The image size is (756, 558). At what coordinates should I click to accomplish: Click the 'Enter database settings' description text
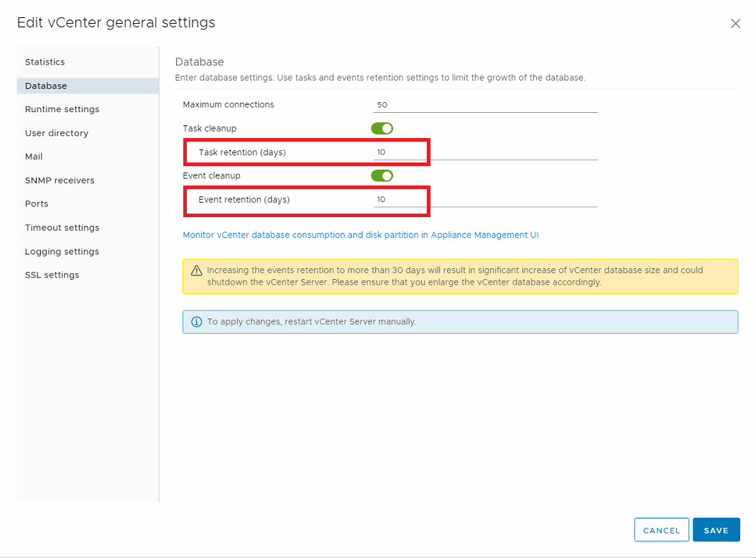tap(380, 78)
